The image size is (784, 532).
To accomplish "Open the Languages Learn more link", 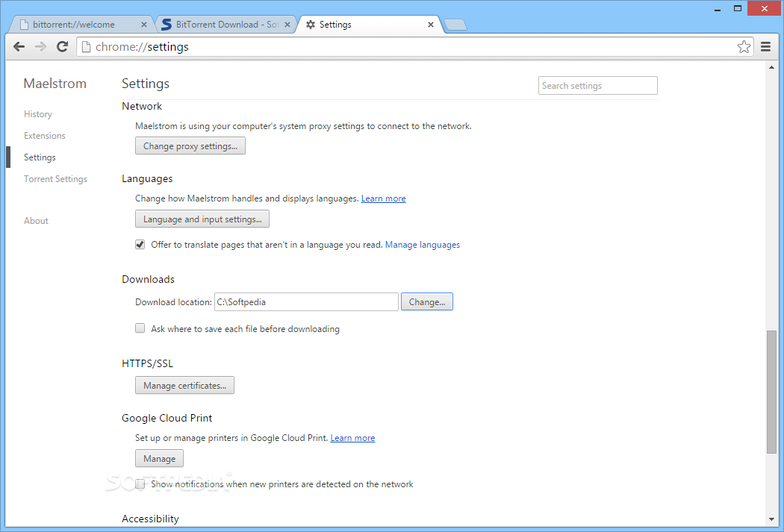I will pyautogui.click(x=384, y=198).
